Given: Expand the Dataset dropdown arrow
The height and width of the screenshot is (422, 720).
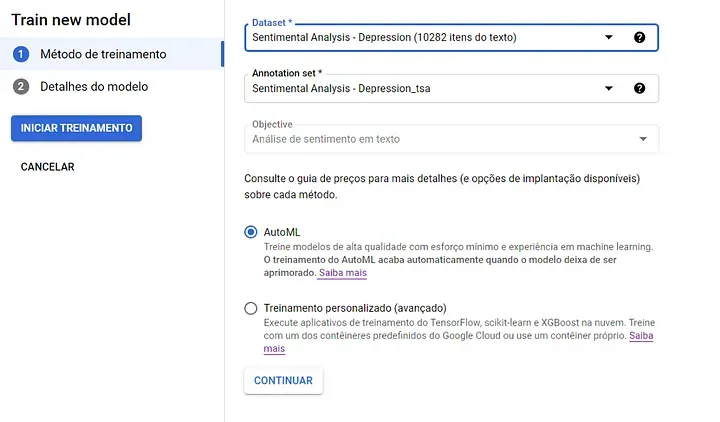Looking at the screenshot, I should point(609,38).
